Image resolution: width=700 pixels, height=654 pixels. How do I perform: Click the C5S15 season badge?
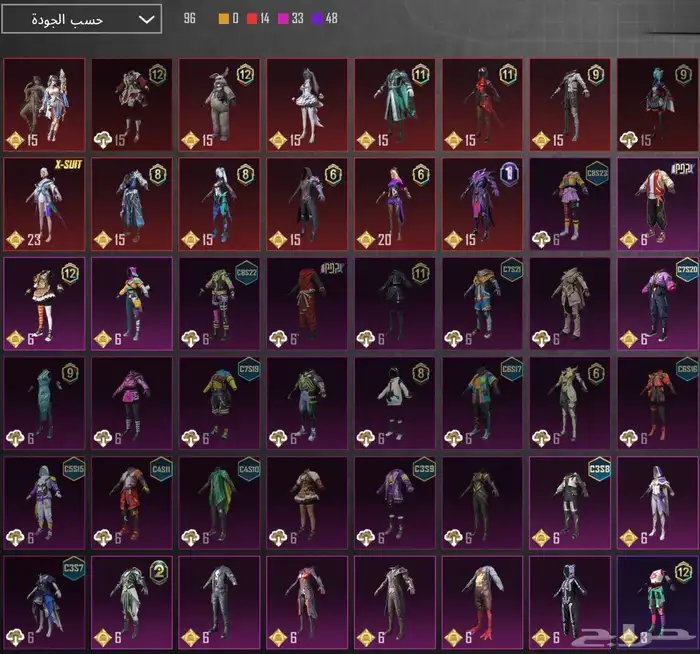coord(71,469)
